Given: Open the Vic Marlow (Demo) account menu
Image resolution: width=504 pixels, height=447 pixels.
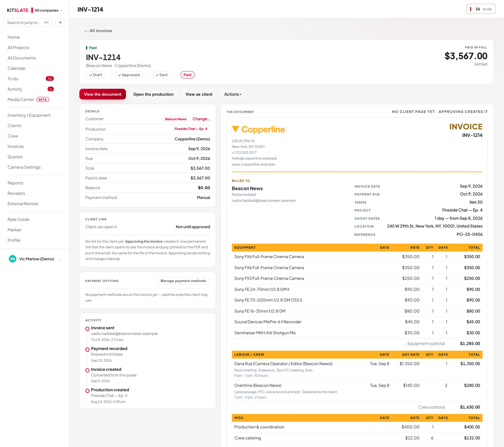Looking at the screenshot, I should 34,259.
